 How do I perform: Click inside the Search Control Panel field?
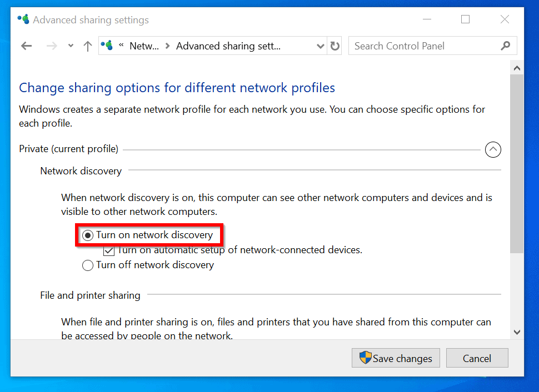click(422, 46)
